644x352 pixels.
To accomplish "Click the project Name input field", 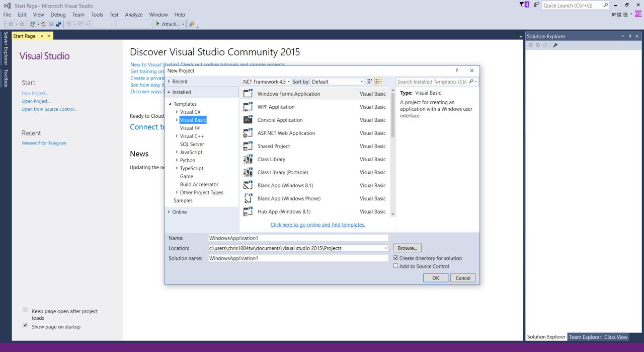I will (298, 238).
